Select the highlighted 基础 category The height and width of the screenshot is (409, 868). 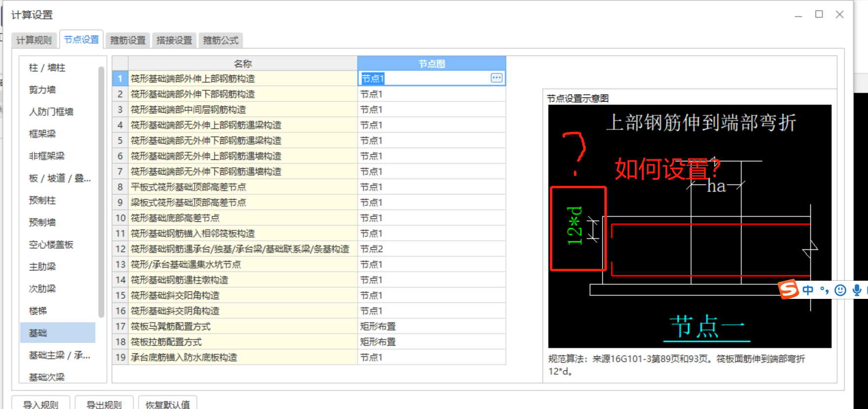pos(58,333)
